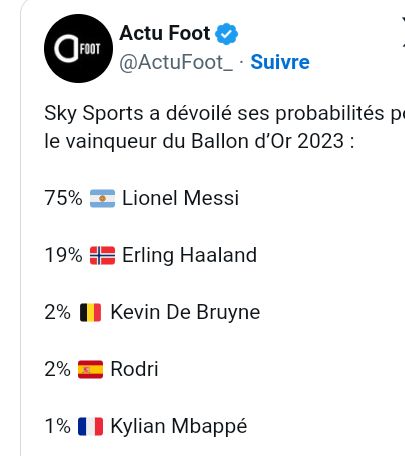Viewport: 405px width, 456px height.
Task: Click the Ballon d'Or 2023 line
Action: click(x=199, y=141)
